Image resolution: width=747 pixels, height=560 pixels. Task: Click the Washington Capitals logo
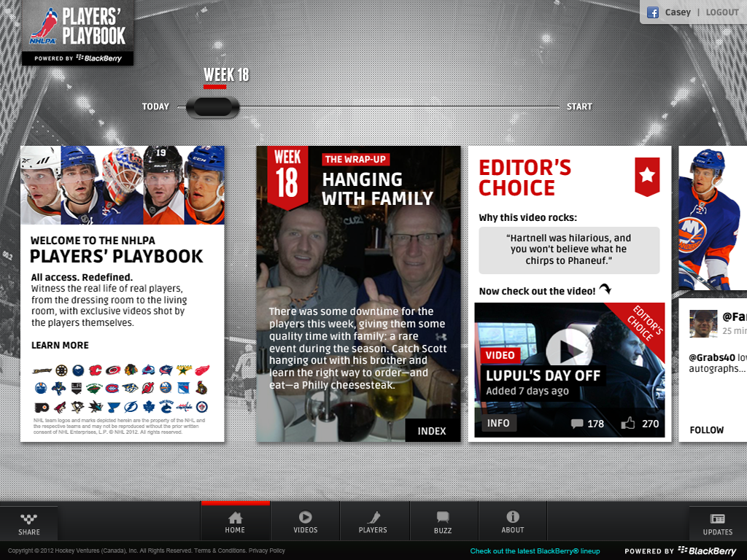click(184, 407)
